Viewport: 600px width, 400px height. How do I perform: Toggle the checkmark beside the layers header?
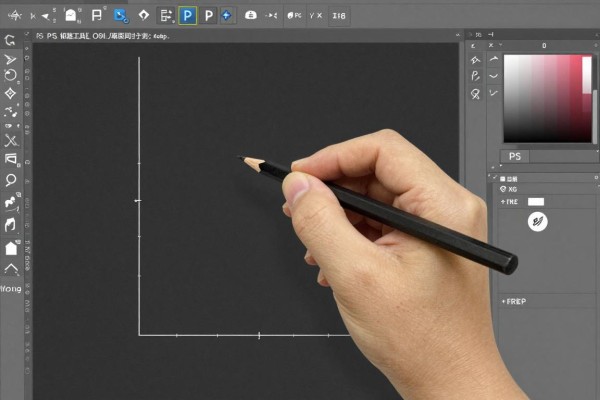point(495,178)
